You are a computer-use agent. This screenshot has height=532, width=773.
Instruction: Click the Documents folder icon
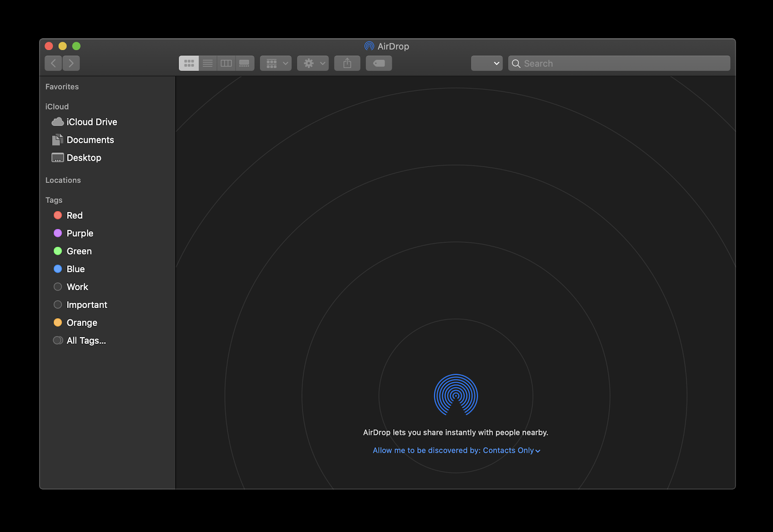(x=57, y=140)
